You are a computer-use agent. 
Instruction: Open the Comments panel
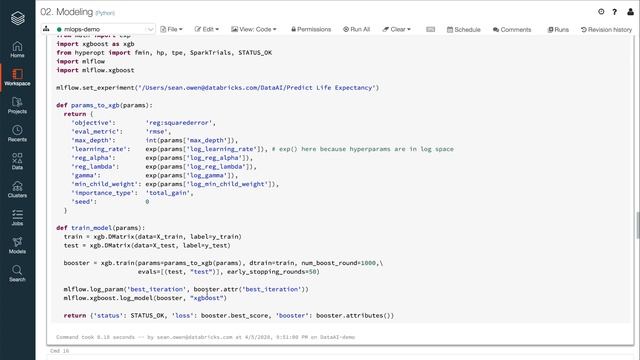tap(512, 29)
